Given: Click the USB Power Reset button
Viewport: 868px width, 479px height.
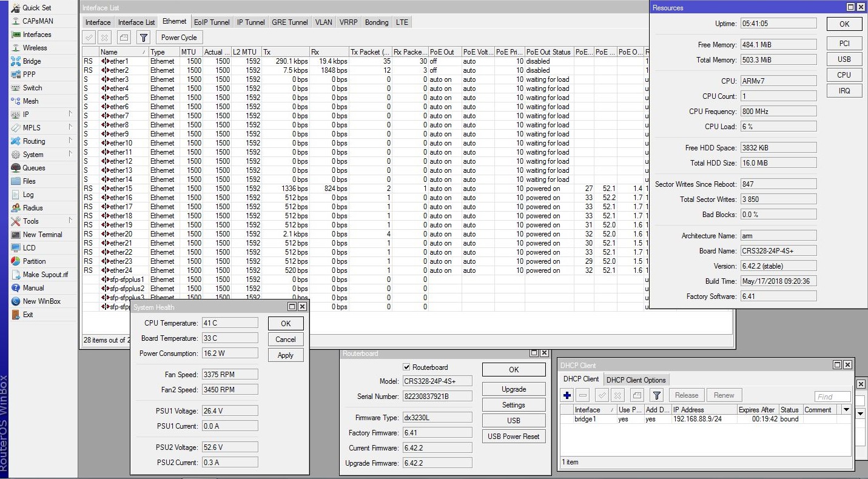Looking at the screenshot, I should pyautogui.click(x=514, y=437).
